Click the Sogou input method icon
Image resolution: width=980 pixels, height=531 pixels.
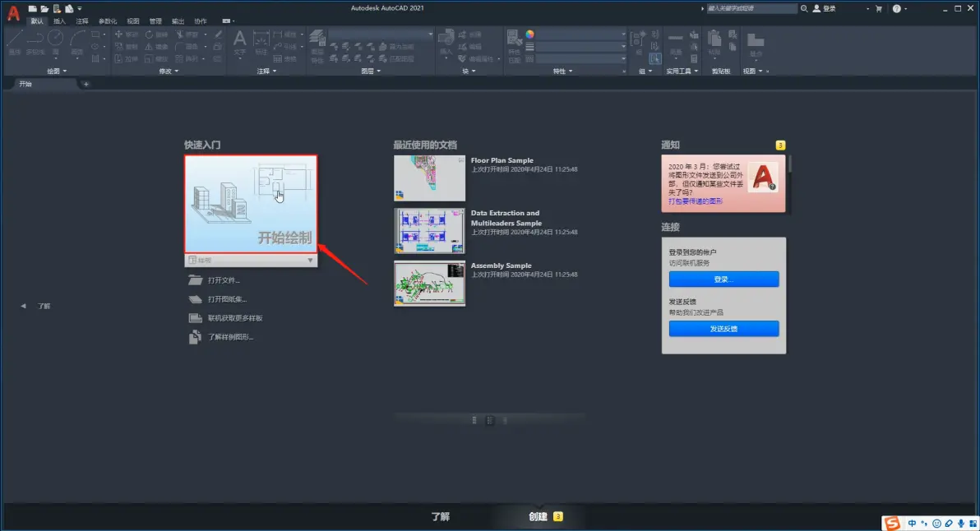click(892, 524)
